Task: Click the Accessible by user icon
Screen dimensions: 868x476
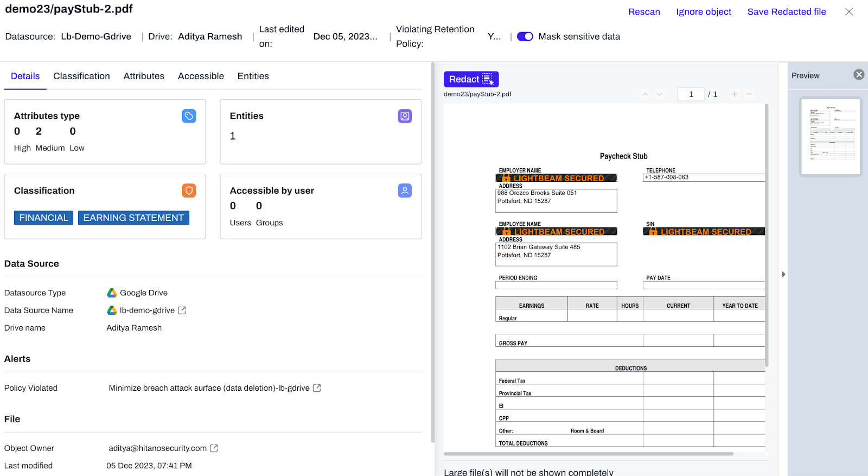Action: [x=405, y=191]
